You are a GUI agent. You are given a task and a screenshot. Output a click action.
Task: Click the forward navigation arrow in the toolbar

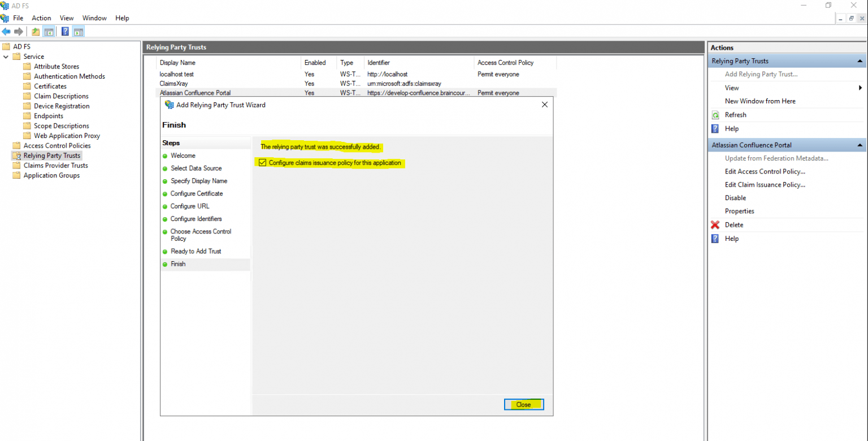pyautogui.click(x=19, y=31)
